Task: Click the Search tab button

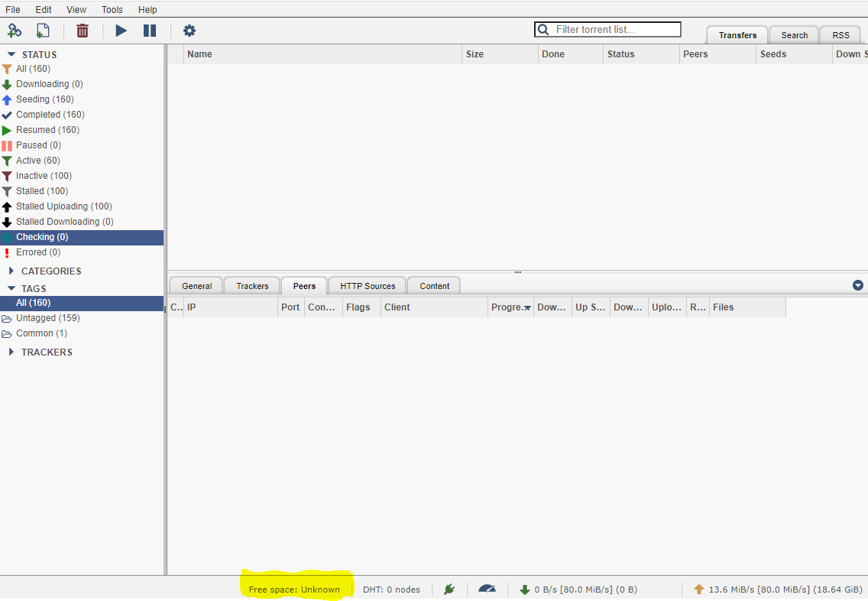Action: tap(793, 34)
